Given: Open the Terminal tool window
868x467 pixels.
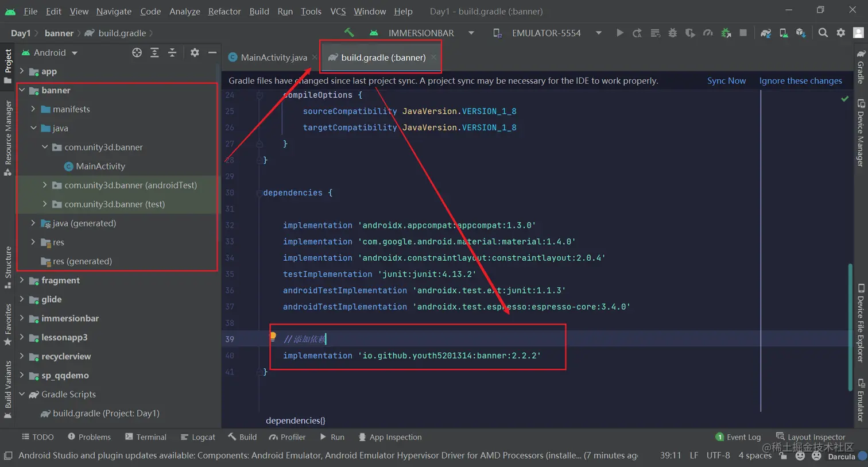Looking at the screenshot, I should pos(146,437).
